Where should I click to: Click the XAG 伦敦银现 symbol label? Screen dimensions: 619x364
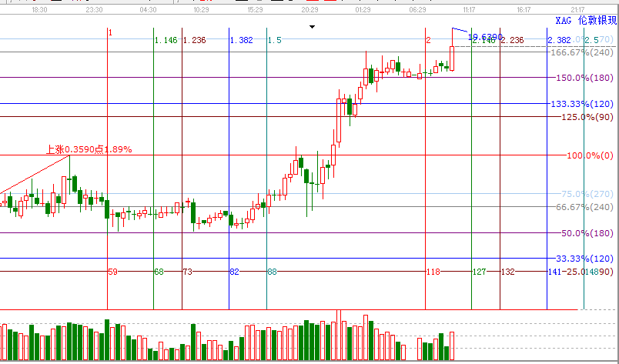[x=584, y=22]
